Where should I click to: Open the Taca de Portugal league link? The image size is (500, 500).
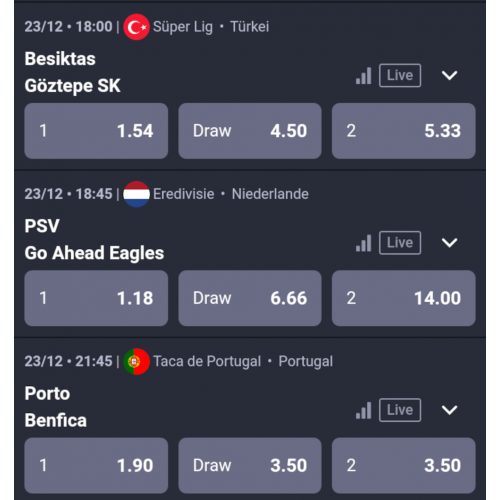[x=207, y=362]
